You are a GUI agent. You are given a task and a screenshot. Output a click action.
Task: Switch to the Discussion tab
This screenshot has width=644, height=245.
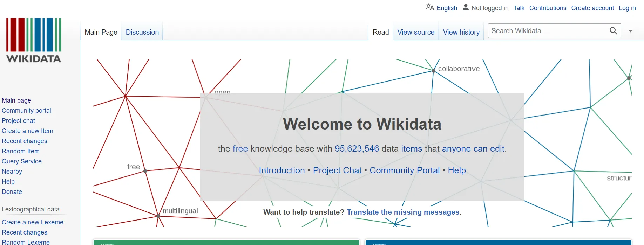pos(142,32)
